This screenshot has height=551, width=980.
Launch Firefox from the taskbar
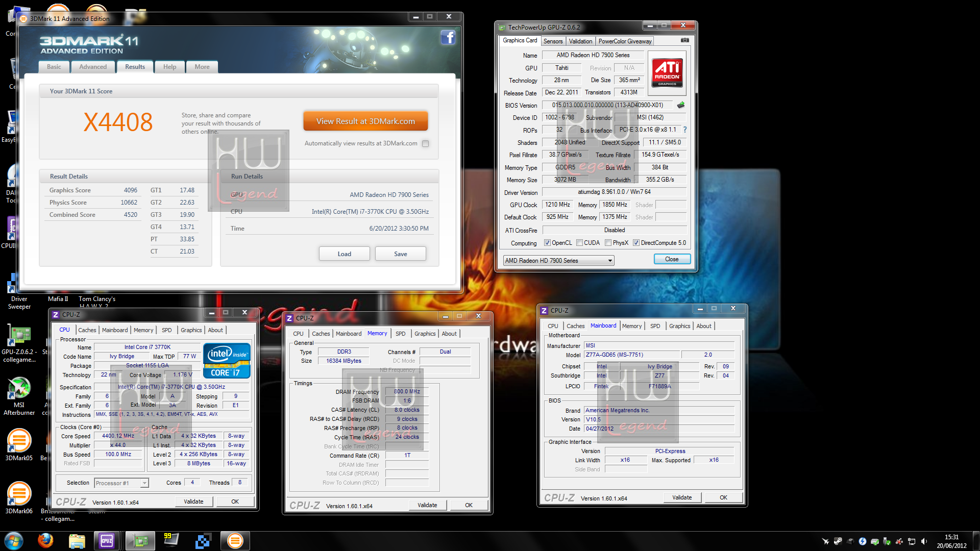45,541
